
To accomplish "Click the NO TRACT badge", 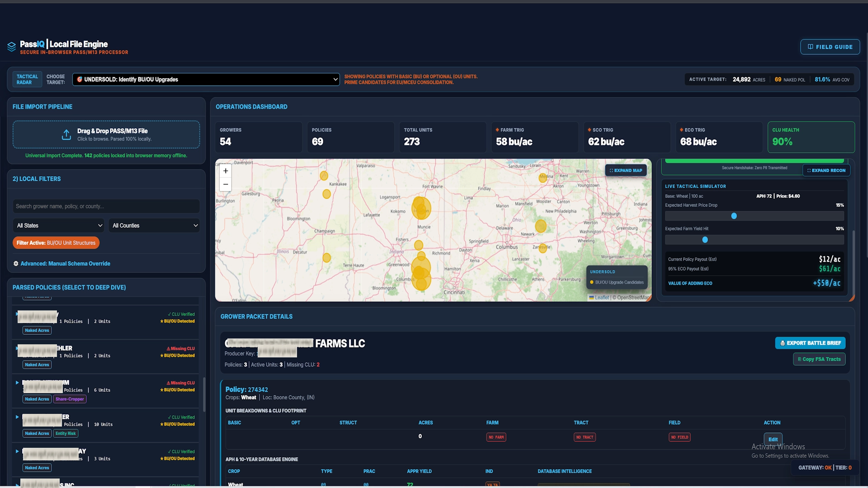I will point(585,437).
